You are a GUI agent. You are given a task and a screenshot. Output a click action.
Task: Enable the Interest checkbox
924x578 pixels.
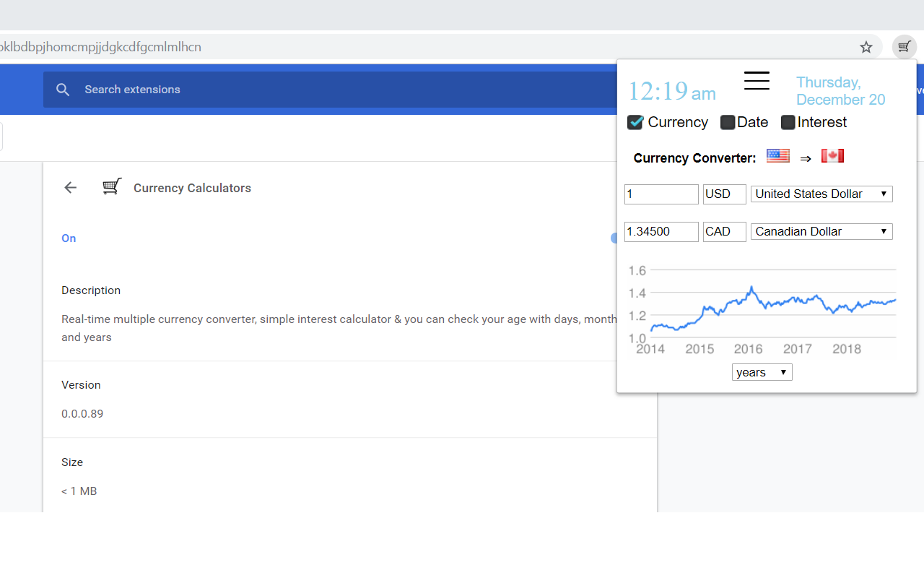coord(788,123)
